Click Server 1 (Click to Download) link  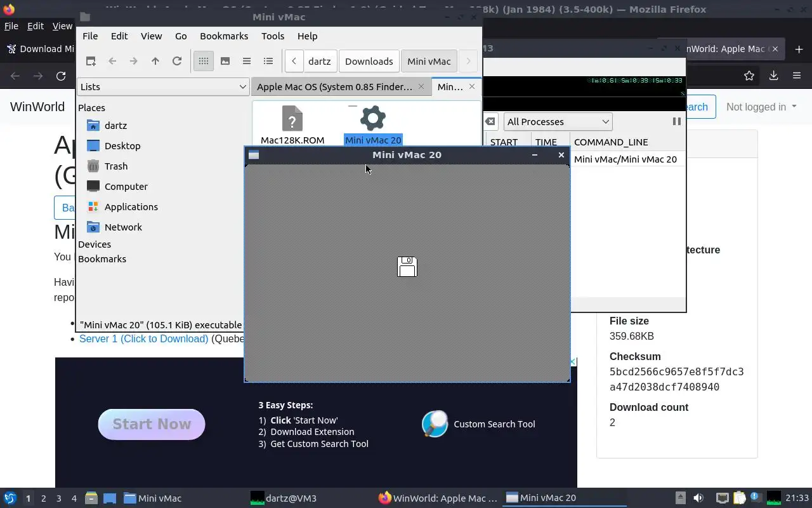tap(143, 338)
